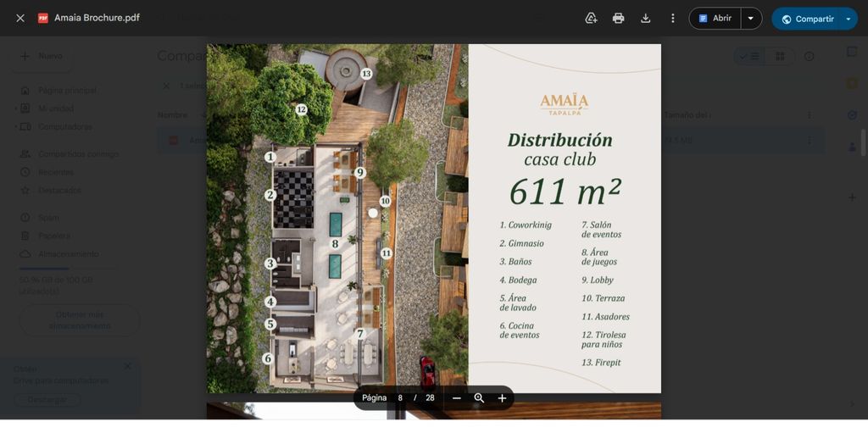The height and width of the screenshot is (433, 868).
Task: Download the PDF file
Action: 645,19
